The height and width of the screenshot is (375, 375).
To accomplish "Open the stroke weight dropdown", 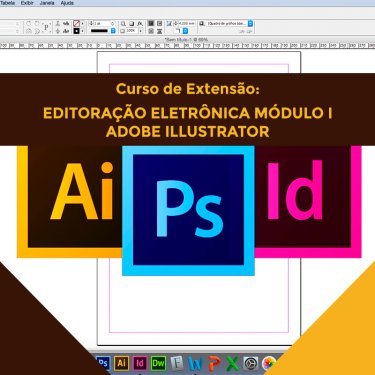I will [x=112, y=24].
